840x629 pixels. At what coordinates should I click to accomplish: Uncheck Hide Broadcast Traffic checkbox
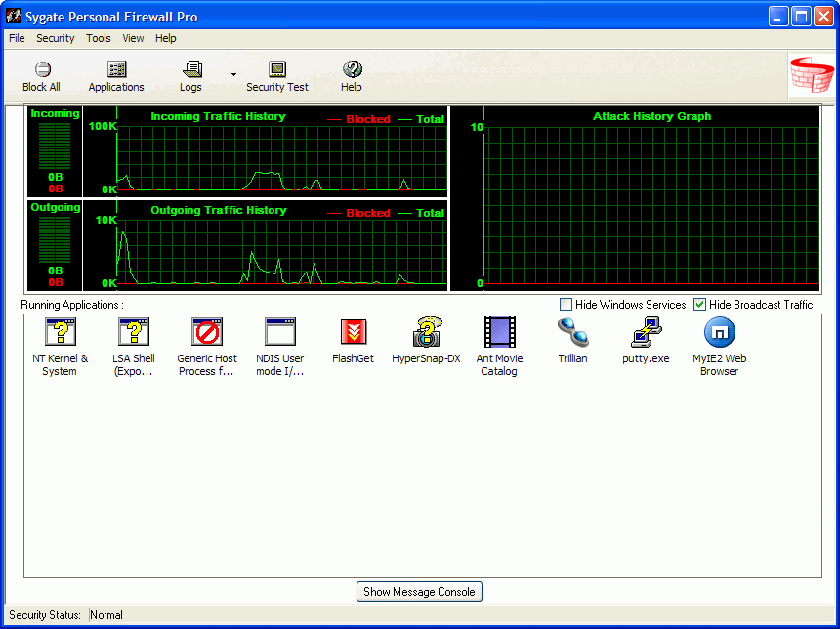point(700,305)
